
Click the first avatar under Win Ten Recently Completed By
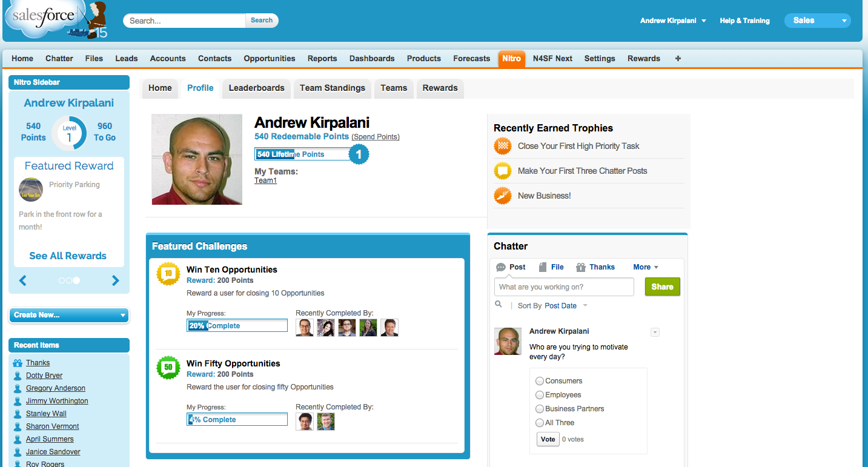pos(305,328)
